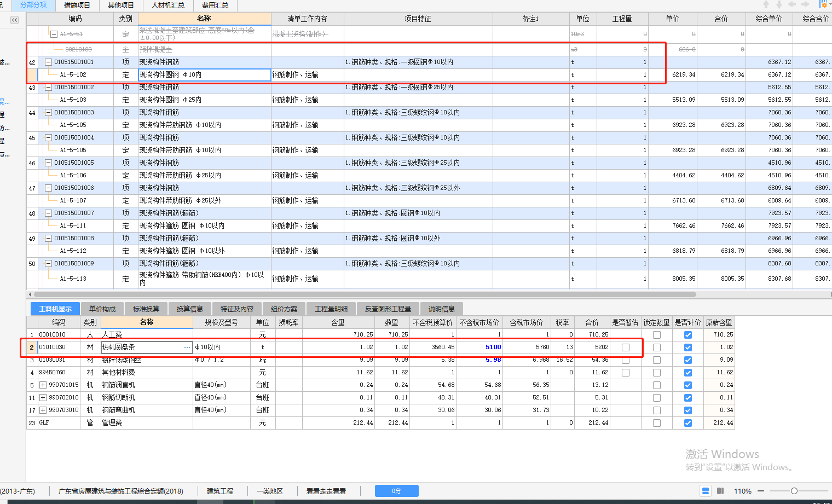Viewport: 832px width, 504px height.
Task: Edit the 现浇构件圆钢 φ10内 name field
Action: point(205,75)
